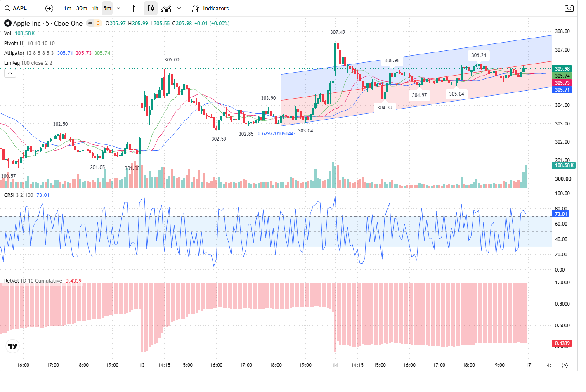The image size is (586, 392).
Task: Select the 30m timeframe
Action: pyautogui.click(x=82, y=8)
